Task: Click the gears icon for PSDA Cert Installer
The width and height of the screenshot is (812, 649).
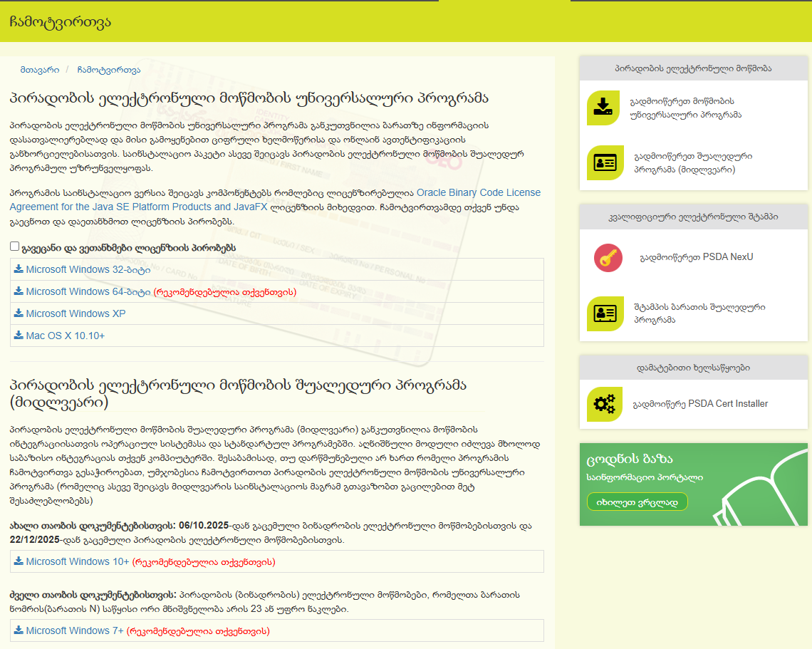Action: point(604,404)
